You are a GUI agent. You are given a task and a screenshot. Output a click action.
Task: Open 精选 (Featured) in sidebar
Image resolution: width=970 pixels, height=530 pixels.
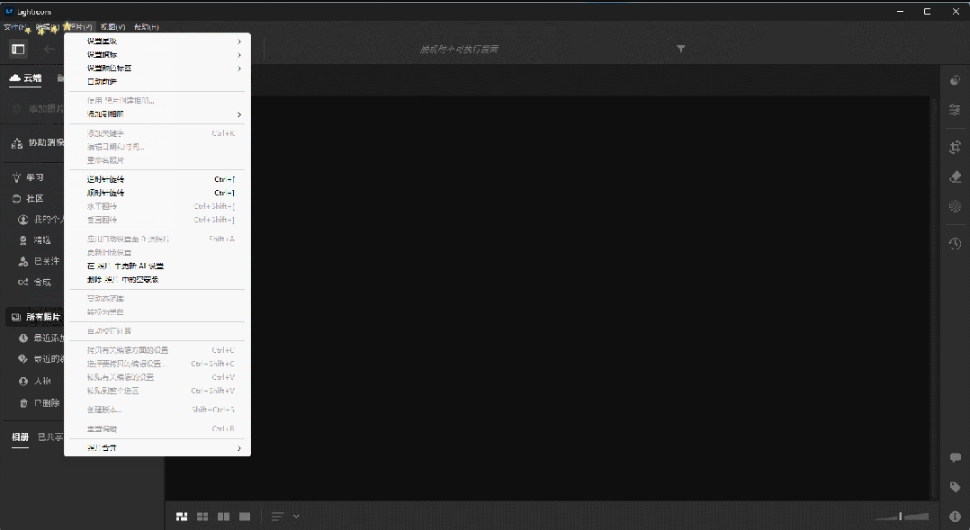click(42, 240)
